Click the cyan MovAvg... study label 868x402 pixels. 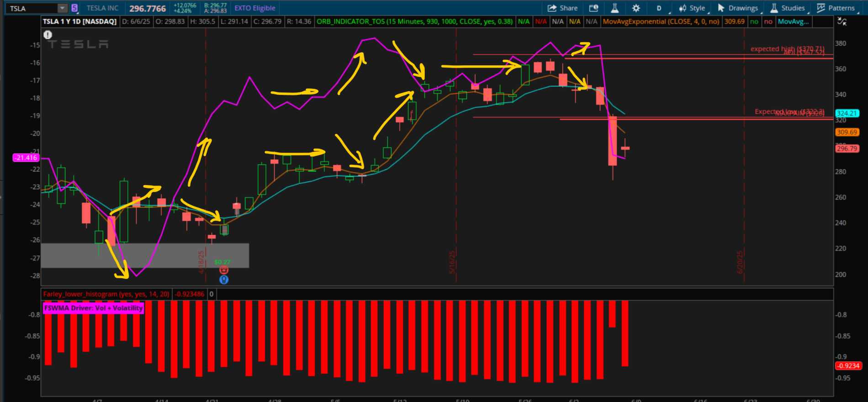[x=794, y=21]
